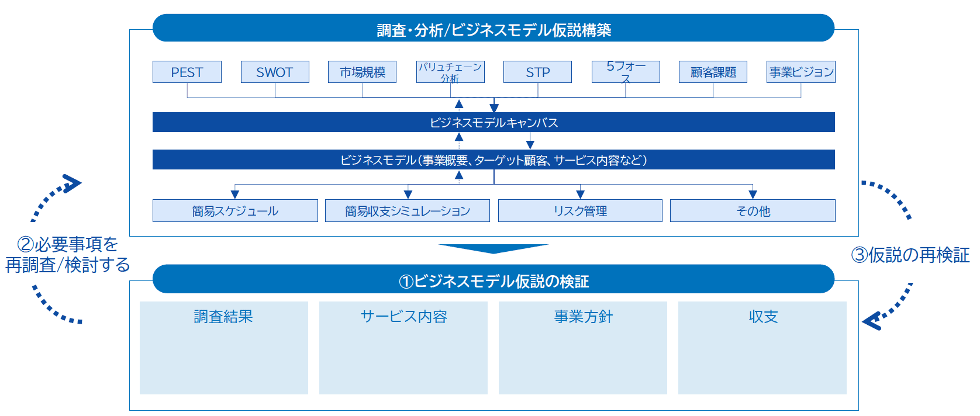Click the 調査・分析/ビジネスモデル仮説構築 header
This screenshot has width=980, height=416.
pyautogui.click(x=494, y=28)
